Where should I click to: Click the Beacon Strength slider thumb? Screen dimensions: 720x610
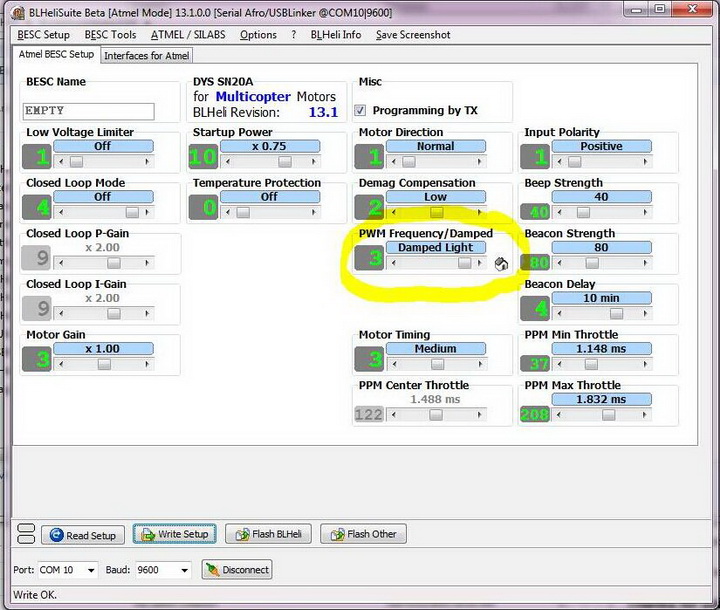pos(592,263)
